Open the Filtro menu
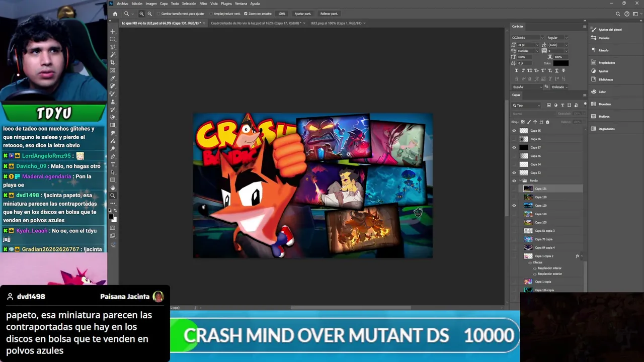 point(203,4)
